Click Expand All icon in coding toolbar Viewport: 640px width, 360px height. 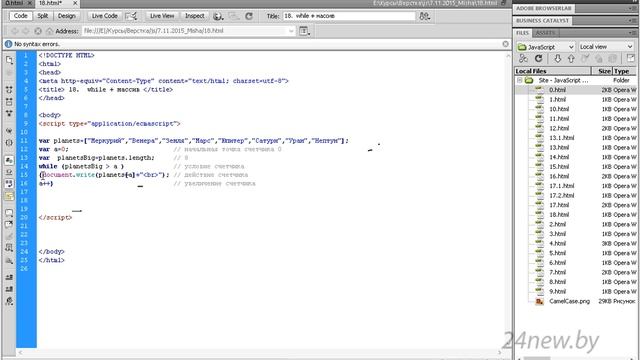point(9,113)
